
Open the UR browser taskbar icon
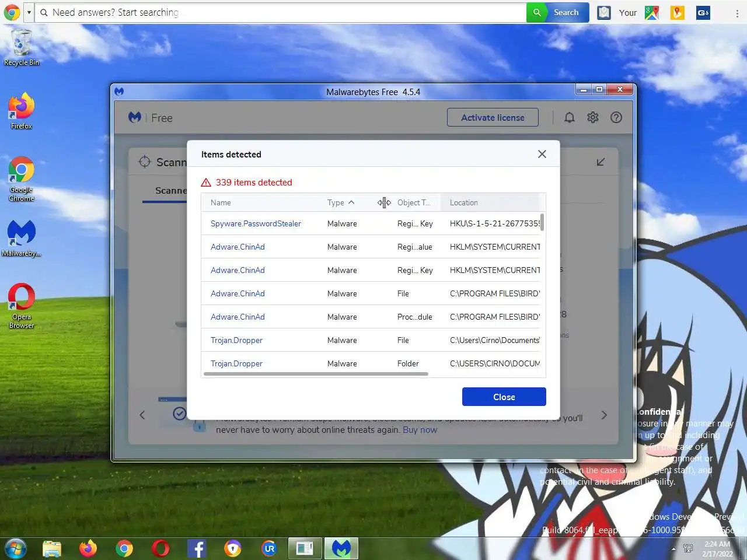[269, 548]
